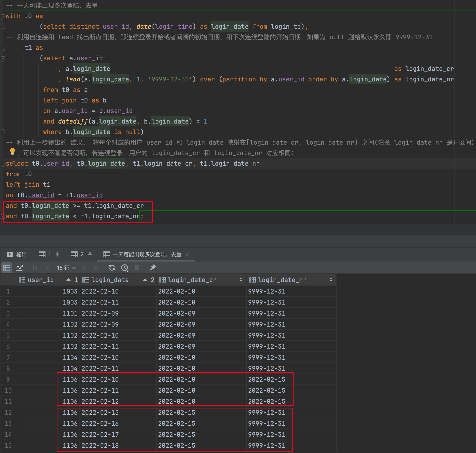This screenshot has width=476, height=453.
Task: Click sort arrows on login_date_nr column
Action: (331, 280)
